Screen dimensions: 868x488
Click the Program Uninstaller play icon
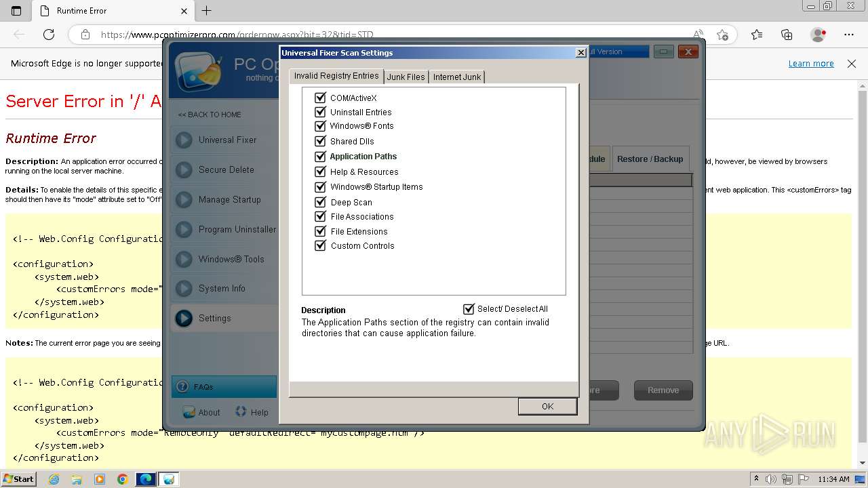click(184, 230)
